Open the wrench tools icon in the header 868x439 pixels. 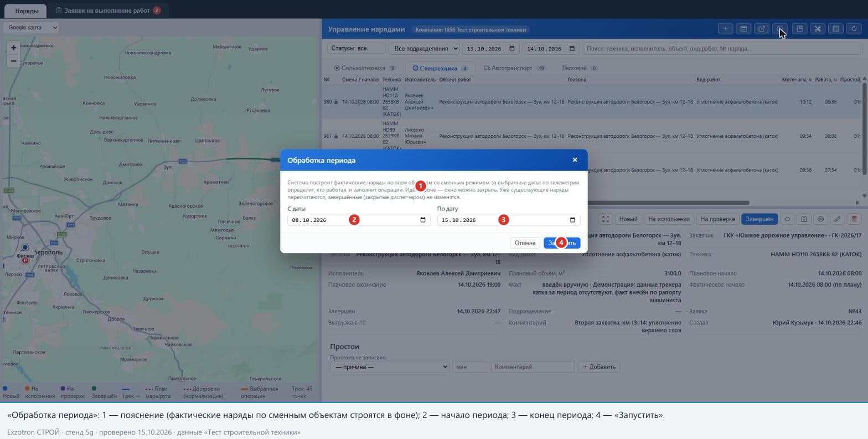(818, 29)
